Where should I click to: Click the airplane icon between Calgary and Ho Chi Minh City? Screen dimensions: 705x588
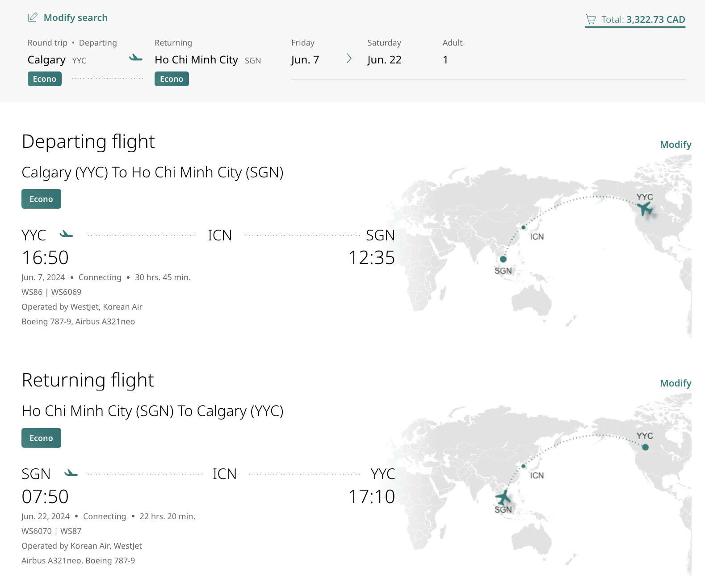click(136, 58)
